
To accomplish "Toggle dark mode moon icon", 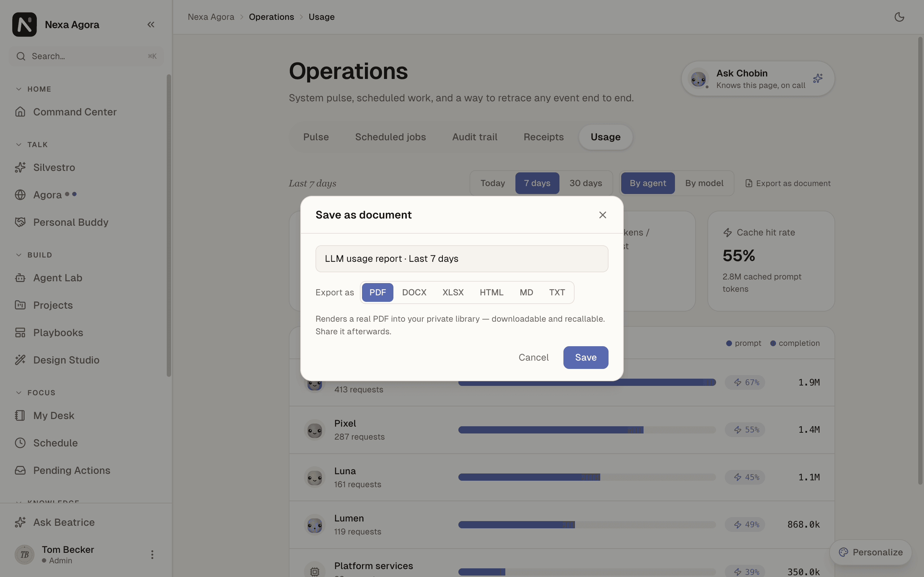I will tap(899, 17).
